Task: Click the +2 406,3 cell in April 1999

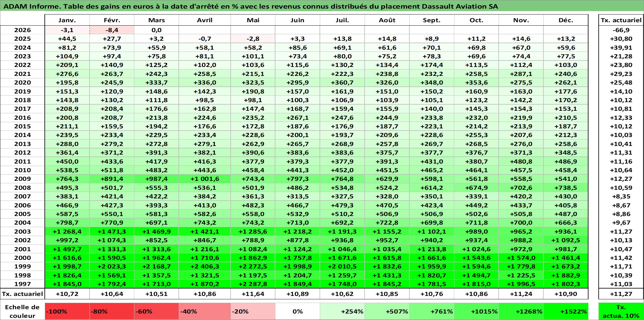Action: click(205, 266)
